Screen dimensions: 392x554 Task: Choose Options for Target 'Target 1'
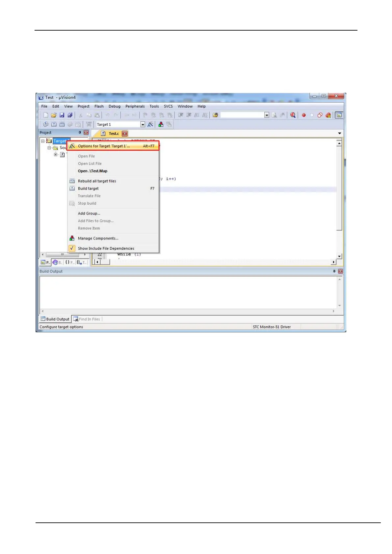pos(113,146)
